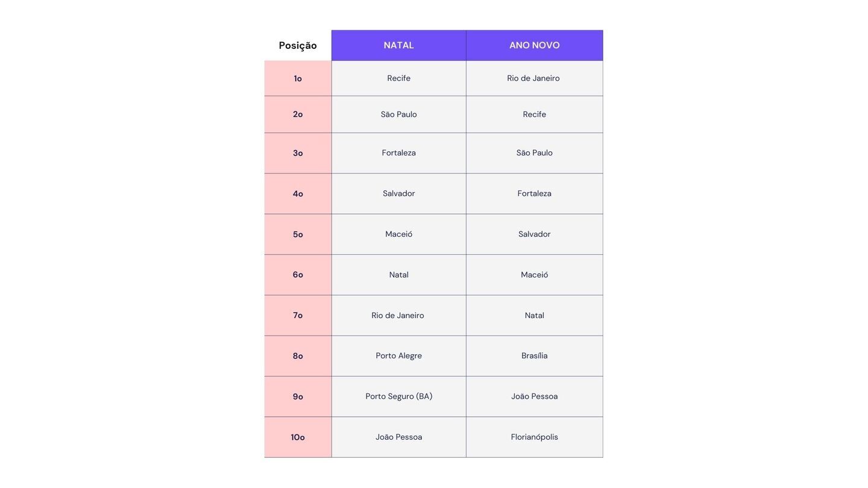The image size is (868, 488).
Task: Click the Brasília cell
Action: point(534,355)
